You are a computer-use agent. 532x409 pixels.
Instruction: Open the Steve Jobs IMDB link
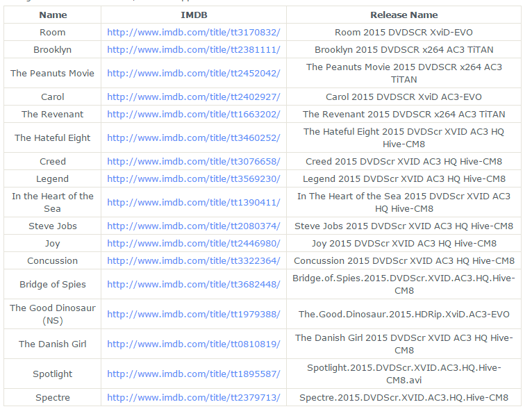pyautogui.click(x=194, y=226)
